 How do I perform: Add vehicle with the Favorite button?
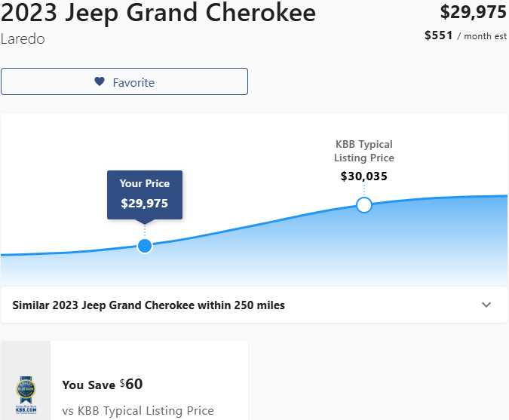tap(124, 82)
